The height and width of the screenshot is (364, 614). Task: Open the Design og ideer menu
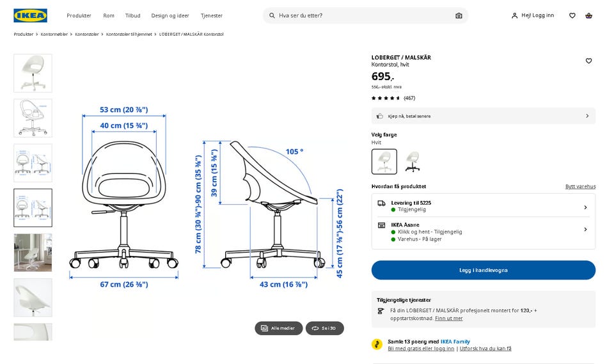tap(170, 15)
